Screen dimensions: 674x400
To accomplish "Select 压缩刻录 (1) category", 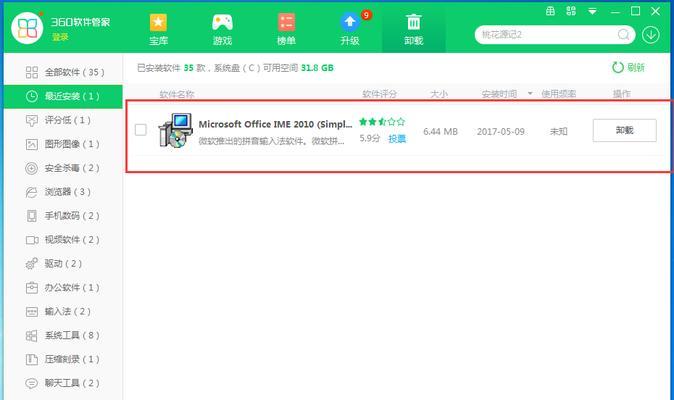I will 64,359.
